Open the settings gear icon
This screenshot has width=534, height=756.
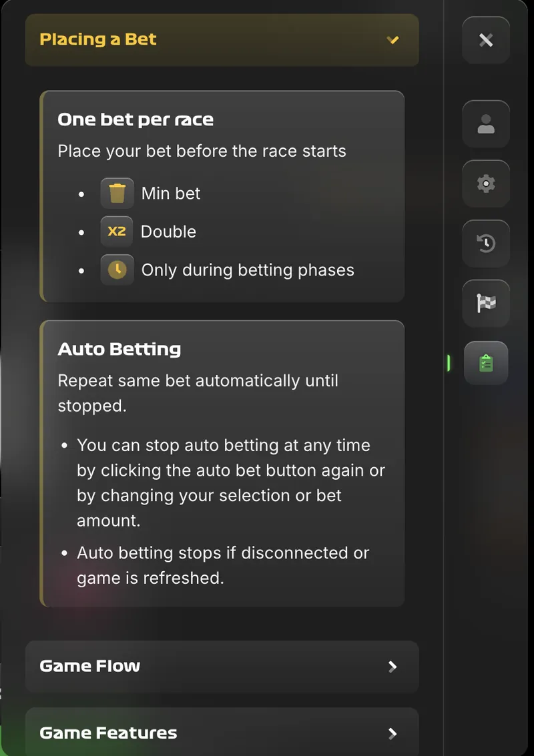[486, 183]
